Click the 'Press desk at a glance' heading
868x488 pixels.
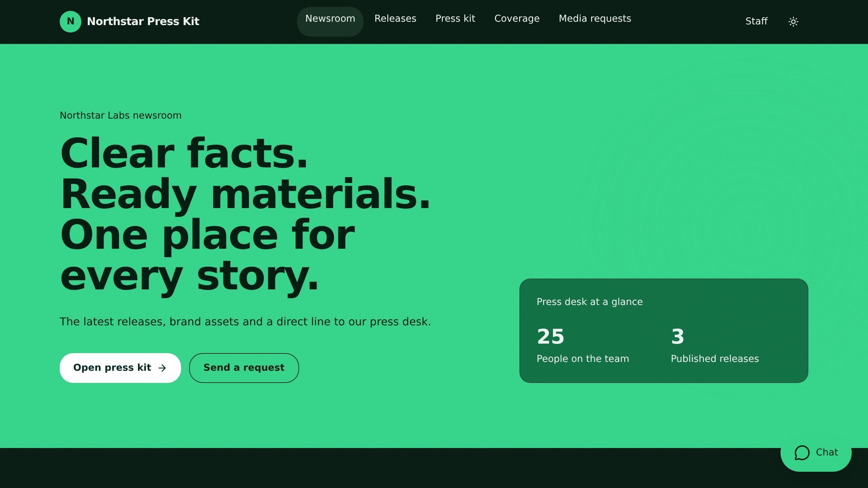590,302
